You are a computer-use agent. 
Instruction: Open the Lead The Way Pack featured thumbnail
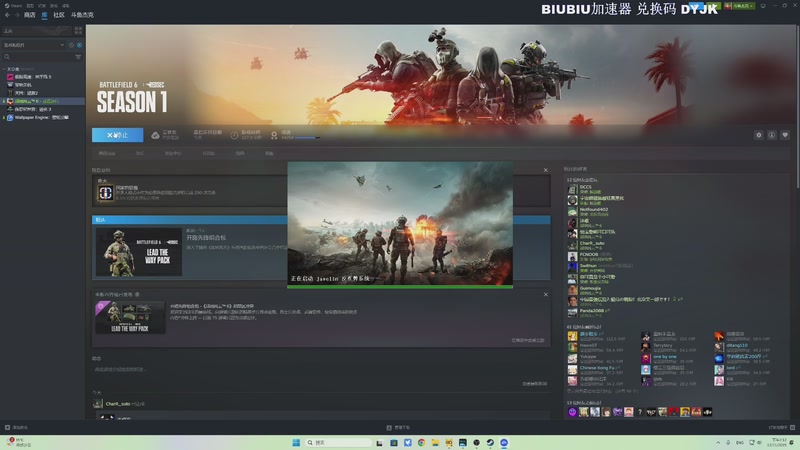(139, 252)
